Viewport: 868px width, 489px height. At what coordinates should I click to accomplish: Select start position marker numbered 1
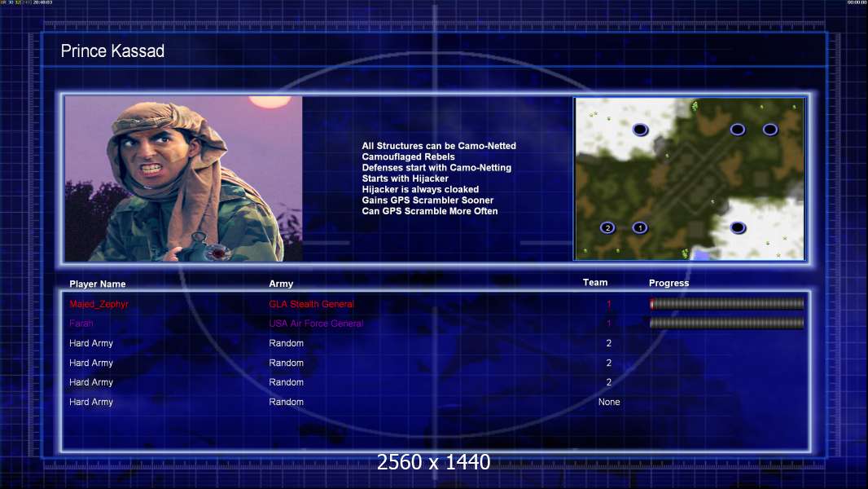pos(640,227)
